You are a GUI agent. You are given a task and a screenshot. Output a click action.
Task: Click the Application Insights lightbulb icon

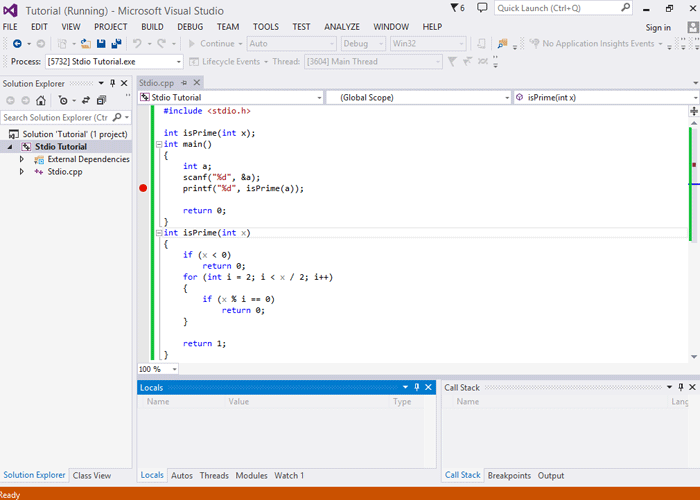click(x=534, y=44)
